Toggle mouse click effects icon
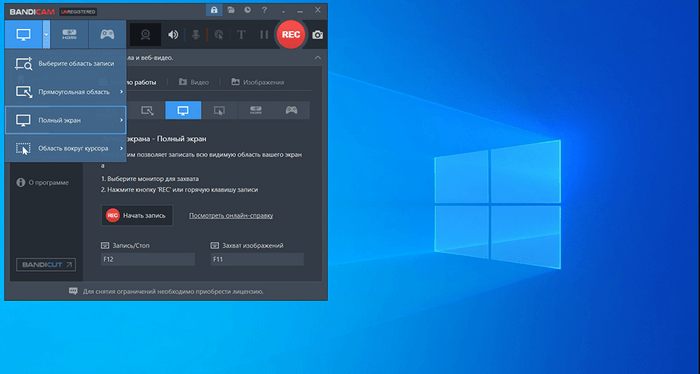 [218, 35]
